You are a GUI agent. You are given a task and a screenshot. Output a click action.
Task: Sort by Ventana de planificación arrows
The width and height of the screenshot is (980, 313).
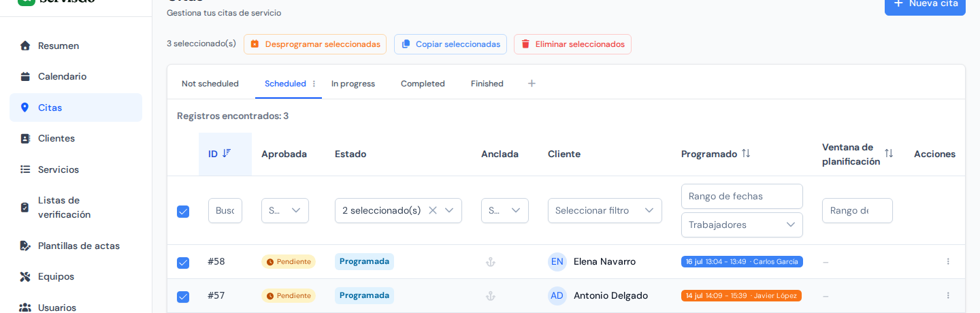[889, 154]
